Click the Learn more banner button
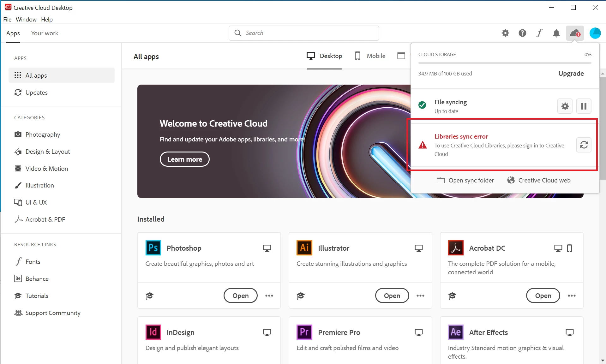This screenshot has height=364, width=606. click(185, 159)
